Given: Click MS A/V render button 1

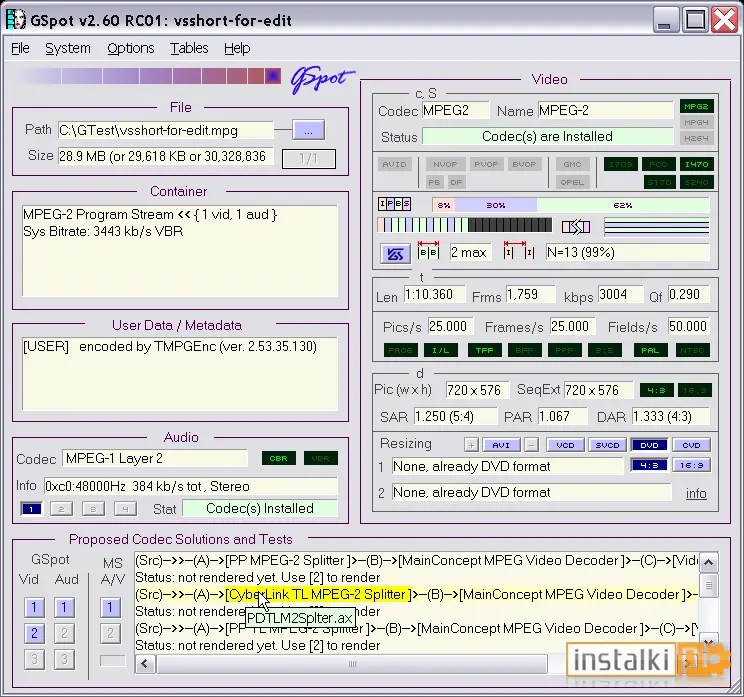Looking at the screenshot, I should tap(110, 607).
